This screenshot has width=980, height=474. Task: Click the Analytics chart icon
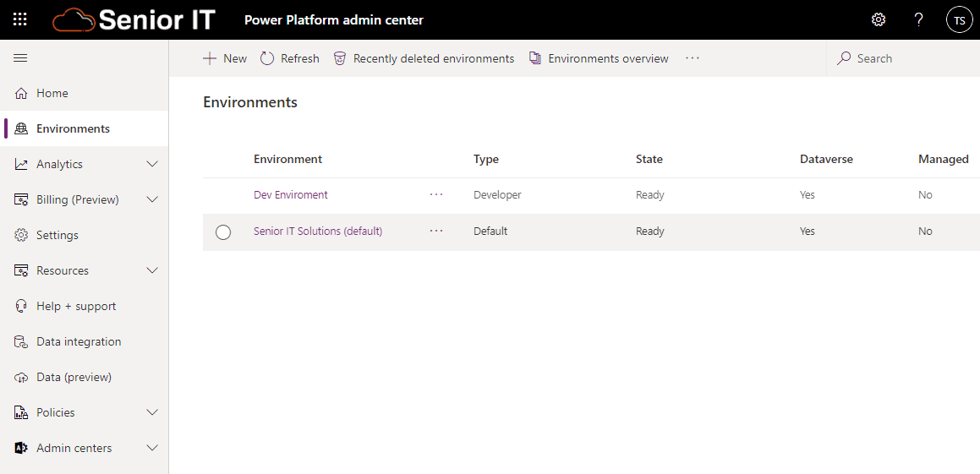tap(21, 164)
